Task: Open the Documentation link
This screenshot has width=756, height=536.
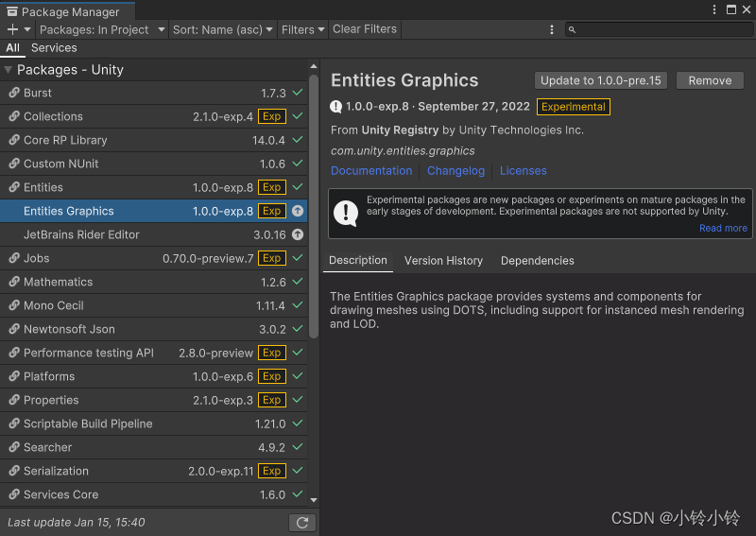Action: point(371,171)
